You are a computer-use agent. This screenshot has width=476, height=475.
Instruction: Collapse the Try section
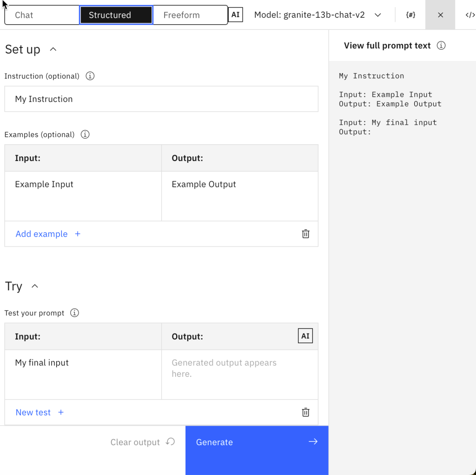point(35,286)
